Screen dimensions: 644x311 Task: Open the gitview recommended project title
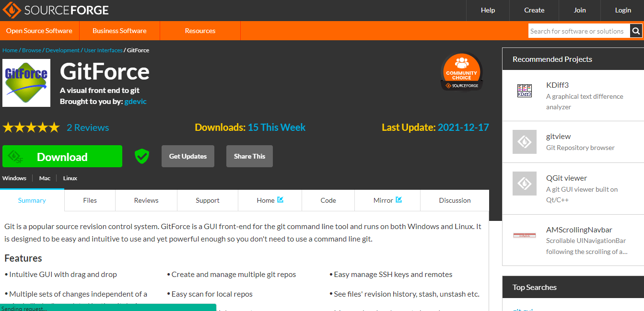coord(559,136)
